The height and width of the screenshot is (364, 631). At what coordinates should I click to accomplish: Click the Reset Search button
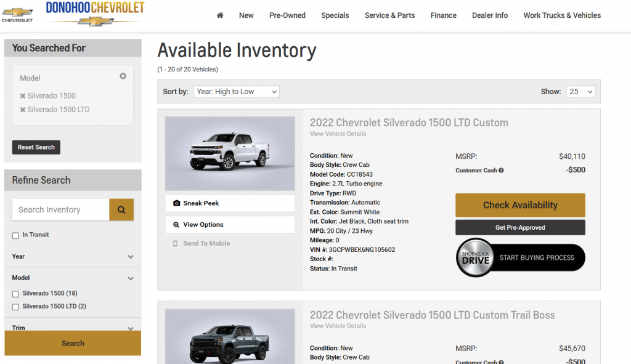(36, 147)
